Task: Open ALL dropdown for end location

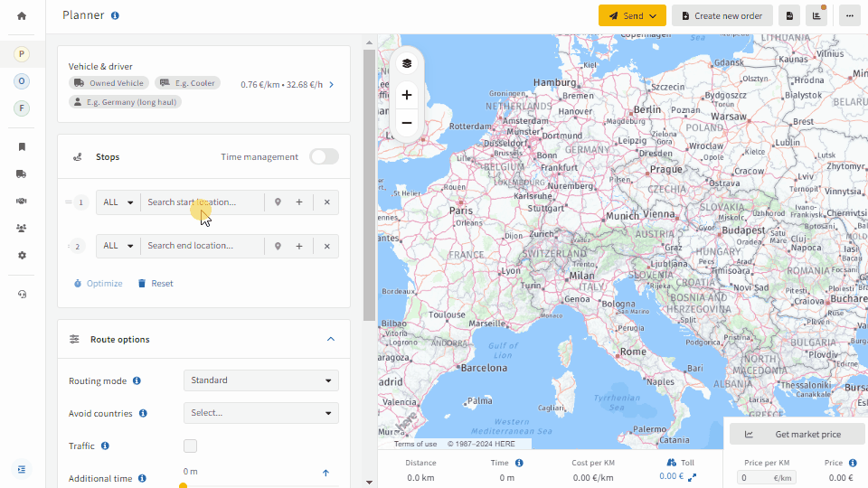Action: pyautogui.click(x=118, y=246)
